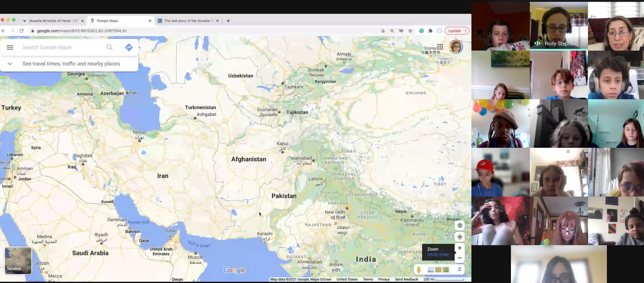
Task: Click the gray Chrome profile avatar
Action: click(440, 31)
